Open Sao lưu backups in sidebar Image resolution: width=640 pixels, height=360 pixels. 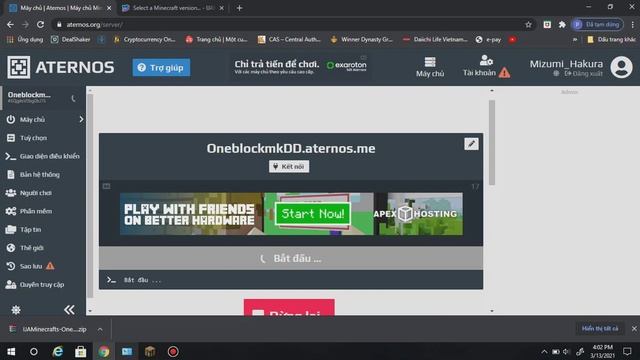coord(30,266)
